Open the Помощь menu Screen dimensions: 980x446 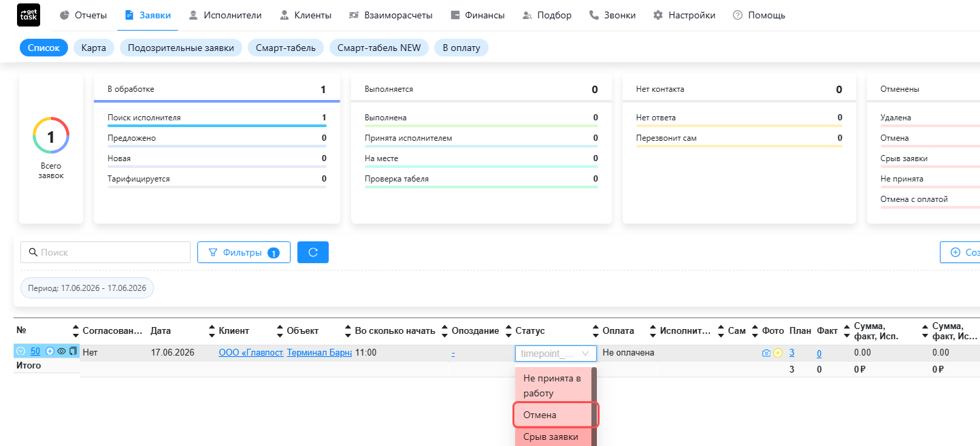(x=759, y=15)
